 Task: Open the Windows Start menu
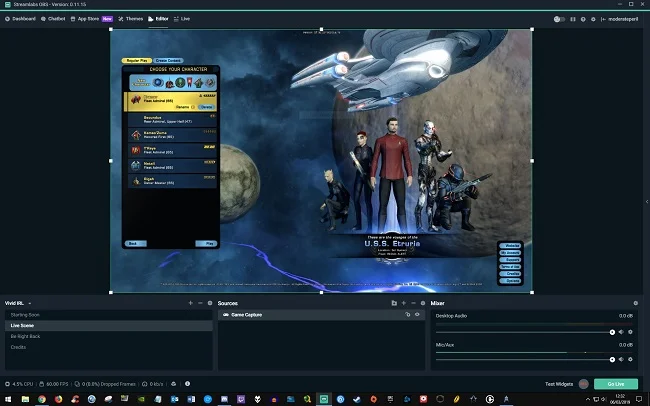[8, 399]
